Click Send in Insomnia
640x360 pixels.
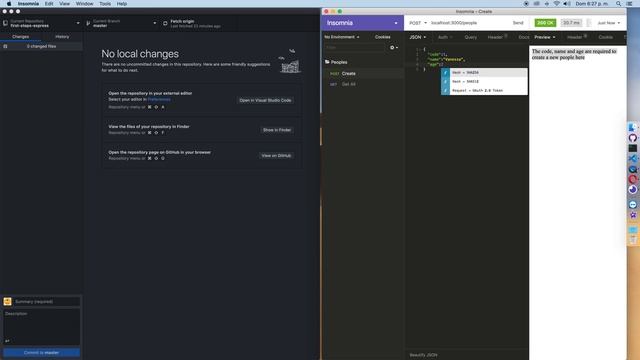click(x=518, y=23)
